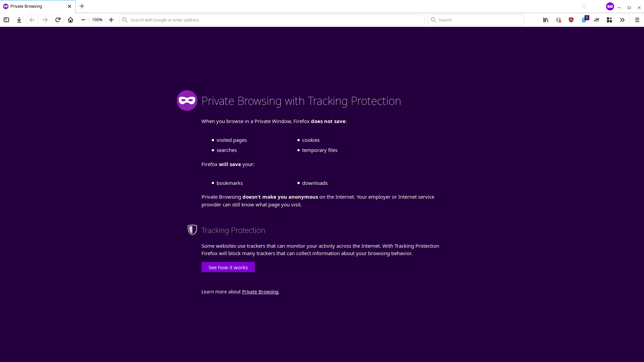Reload the current page
644x362 pixels.
point(58,20)
